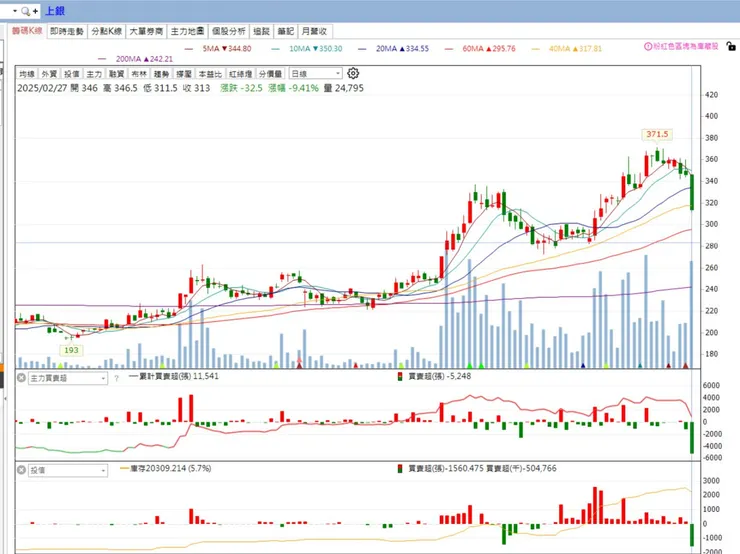Click the 193 low price label on the chart
The image size is (740, 554).
(71, 350)
